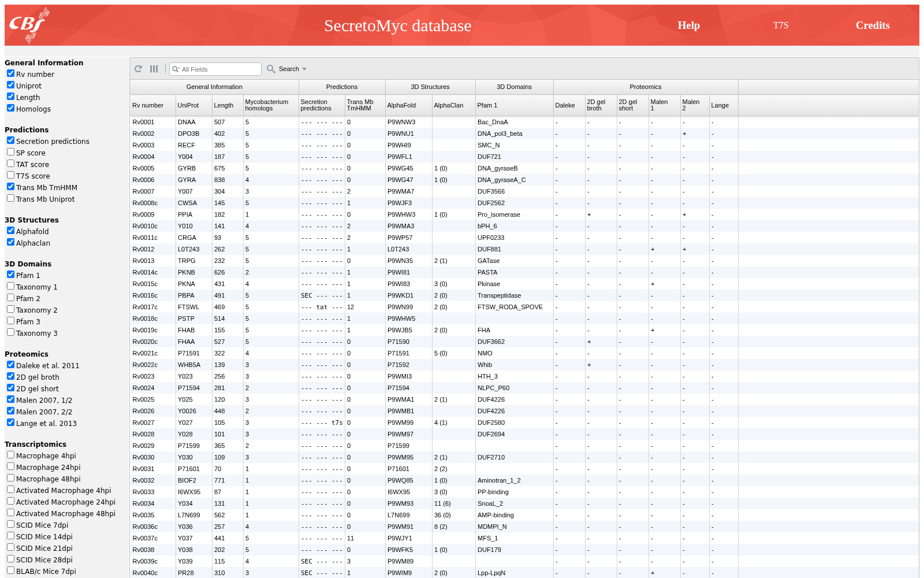Click the 3D Structures group header
This screenshot has width=924, height=578.
click(430, 87)
